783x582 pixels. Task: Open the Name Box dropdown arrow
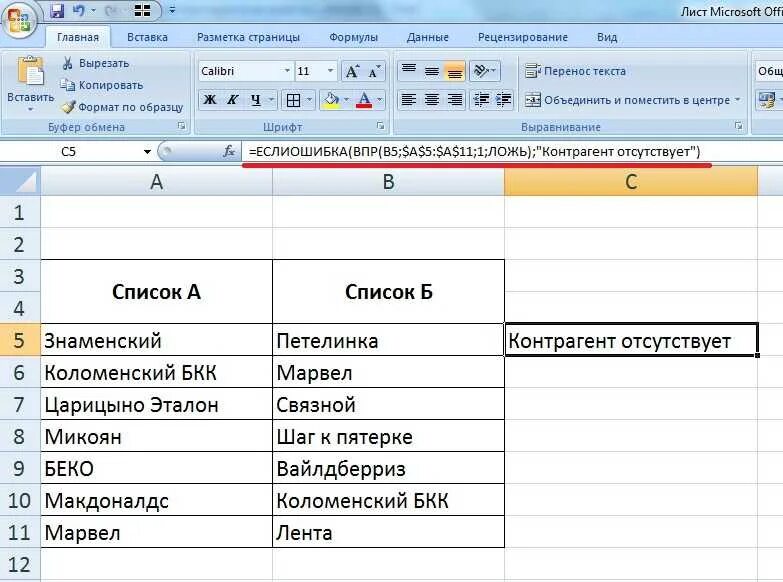[147, 151]
